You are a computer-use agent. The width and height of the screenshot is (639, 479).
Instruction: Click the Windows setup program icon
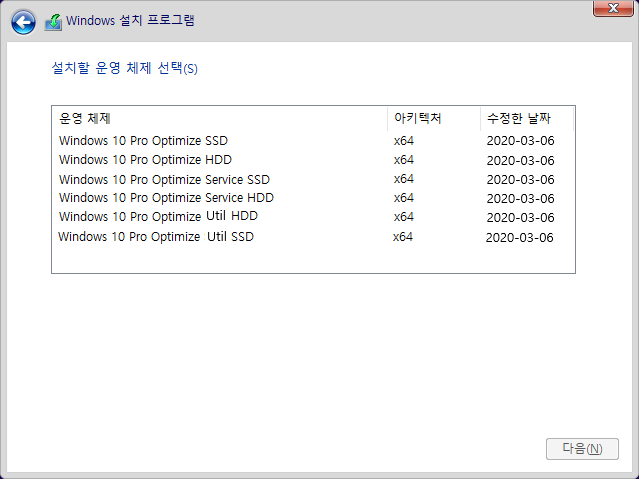pos(53,22)
